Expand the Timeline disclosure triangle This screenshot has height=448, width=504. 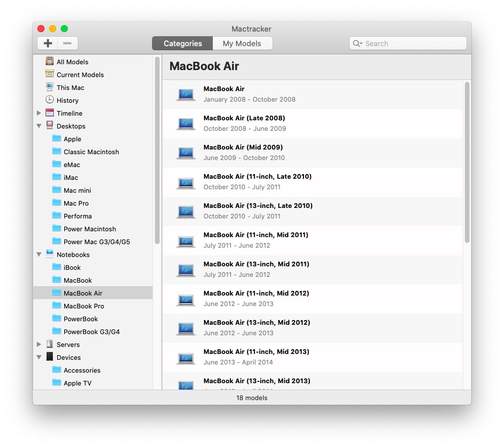point(39,113)
